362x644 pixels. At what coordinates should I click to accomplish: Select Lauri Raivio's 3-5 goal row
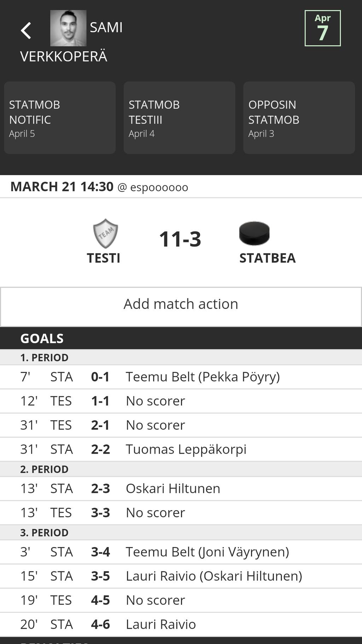click(181, 576)
